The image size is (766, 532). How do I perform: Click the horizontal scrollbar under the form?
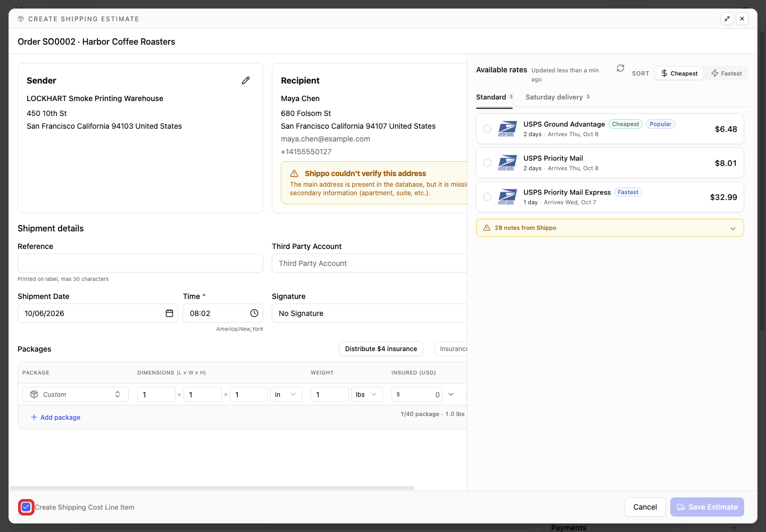point(212,488)
